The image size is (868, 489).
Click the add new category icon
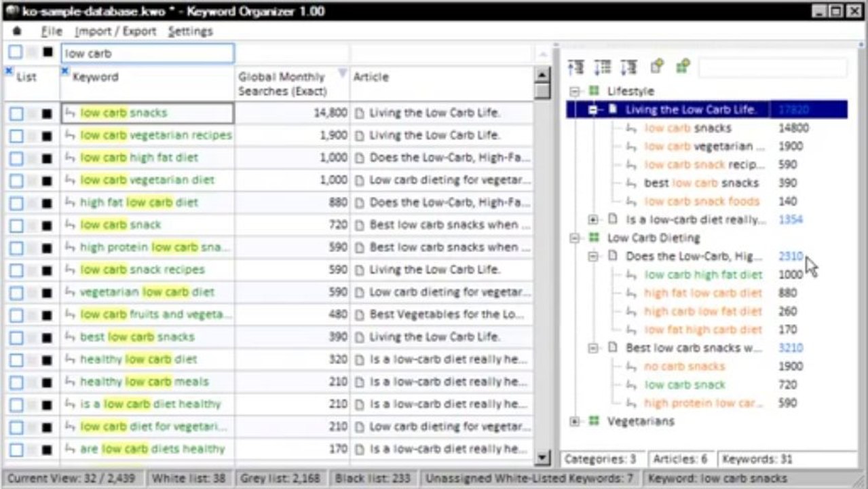click(683, 66)
